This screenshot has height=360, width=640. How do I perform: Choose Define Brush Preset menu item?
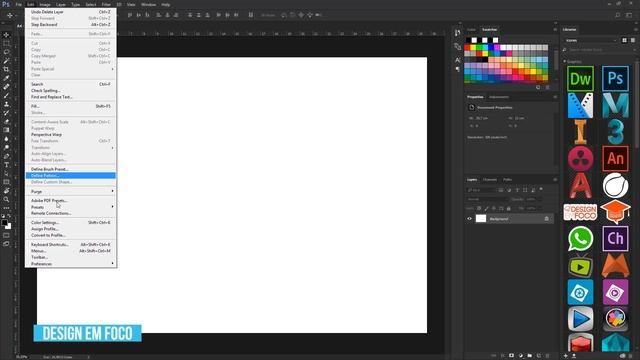click(x=71, y=169)
